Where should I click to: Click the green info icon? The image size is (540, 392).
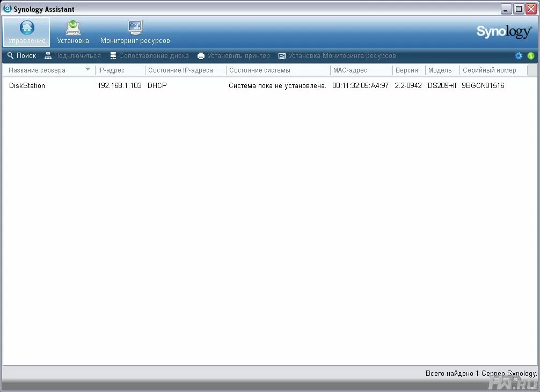click(531, 56)
